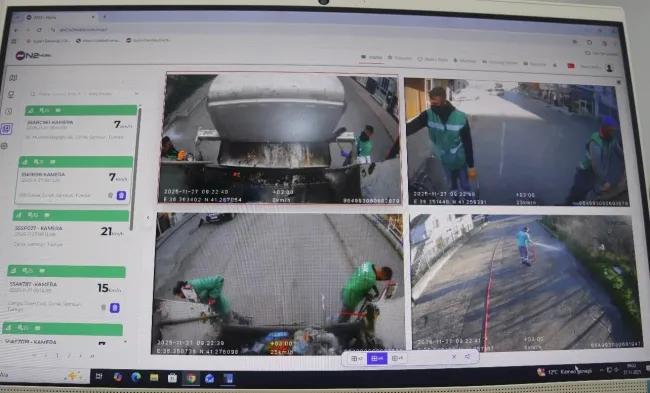Screen dimensions: 650x393
Task: Collapse the vehicle list side panel arrow
Action: [x=148, y=217]
